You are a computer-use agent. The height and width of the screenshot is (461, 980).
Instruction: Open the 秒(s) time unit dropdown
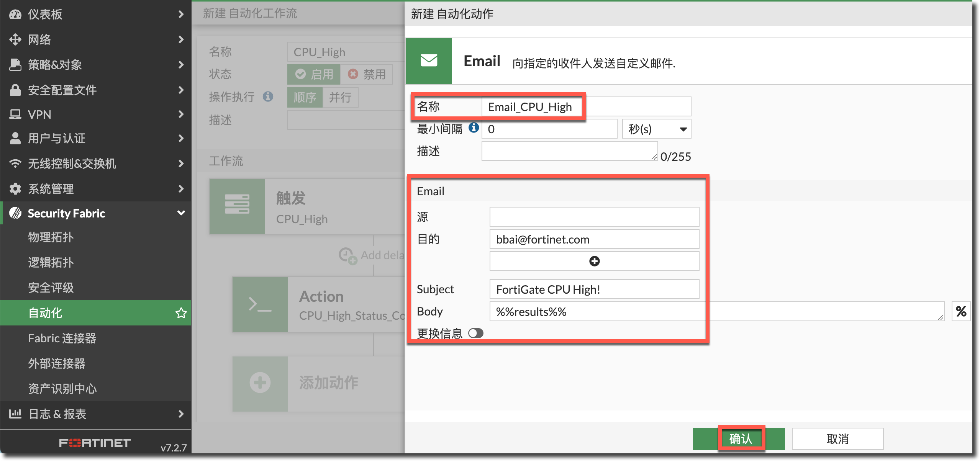tap(656, 129)
